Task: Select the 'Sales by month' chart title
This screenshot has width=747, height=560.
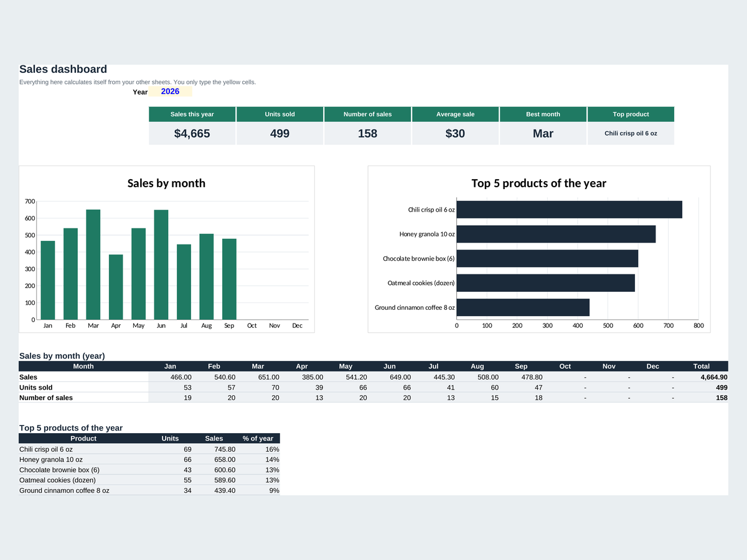Action: [x=166, y=183]
